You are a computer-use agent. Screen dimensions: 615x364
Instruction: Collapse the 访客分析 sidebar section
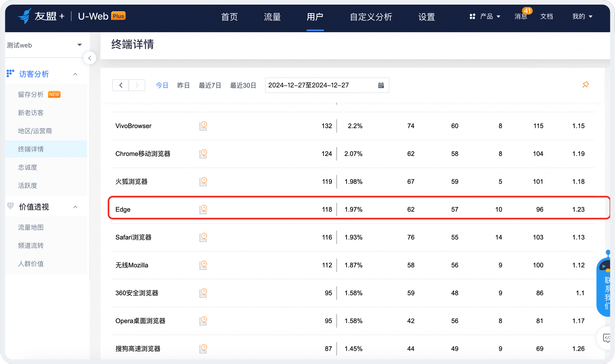click(x=75, y=74)
